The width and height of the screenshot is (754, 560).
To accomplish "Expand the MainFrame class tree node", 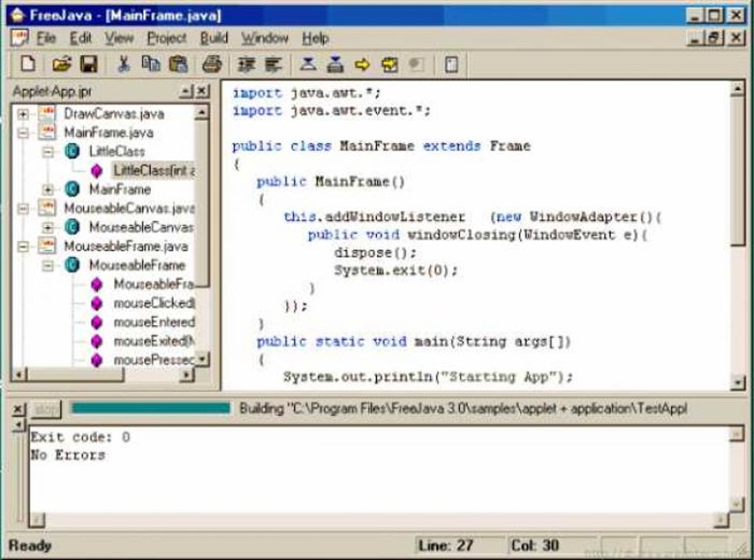I will [47, 189].
